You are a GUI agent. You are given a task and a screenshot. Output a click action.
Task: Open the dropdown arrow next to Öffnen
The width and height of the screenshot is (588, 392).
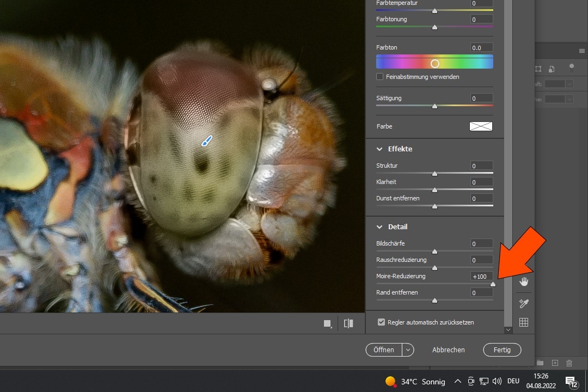(408, 350)
